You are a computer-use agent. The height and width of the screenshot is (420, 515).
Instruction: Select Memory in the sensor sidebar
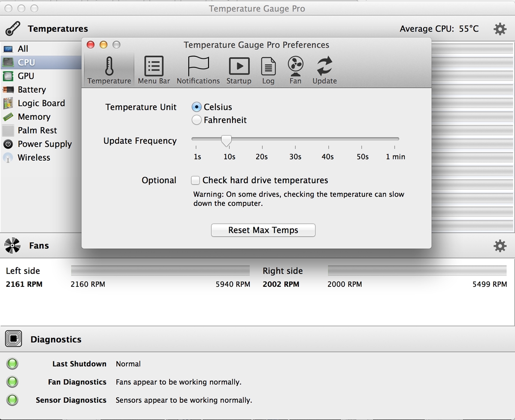point(41,117)
